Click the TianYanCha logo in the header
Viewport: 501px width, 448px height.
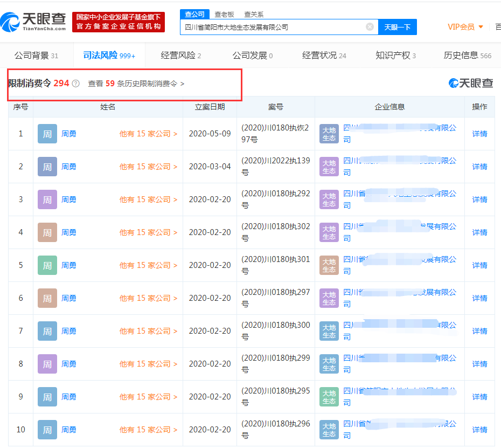click(x=33, y=22)
